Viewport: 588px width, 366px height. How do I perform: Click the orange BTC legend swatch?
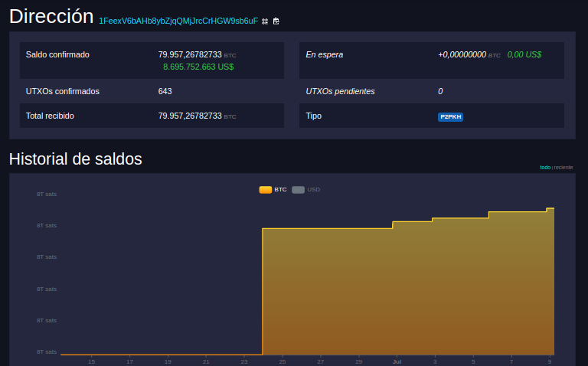[265, 189]
